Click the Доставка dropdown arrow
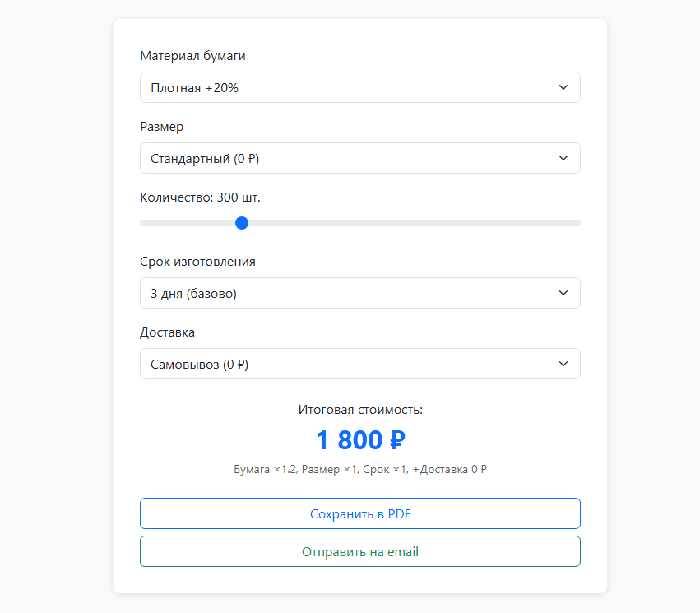Image resolution: width=700 pixels, height=613 pixels. pos(564,363)
